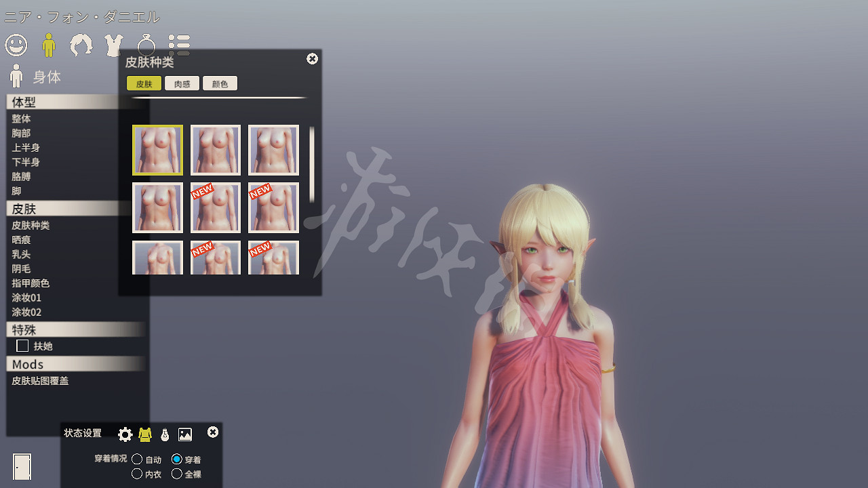Open the face editing category icon
Viewport: 868px width, 488px height.
tap(16, 45)
